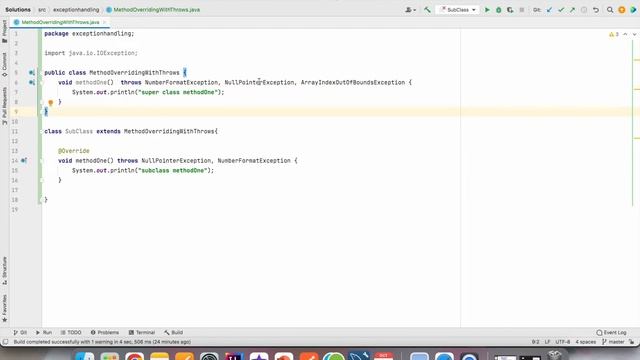The width and height of the screenshot is (640, 360).
Task: Toggle tool window quick access status bar icon
Action: click(x=5, y=342)
